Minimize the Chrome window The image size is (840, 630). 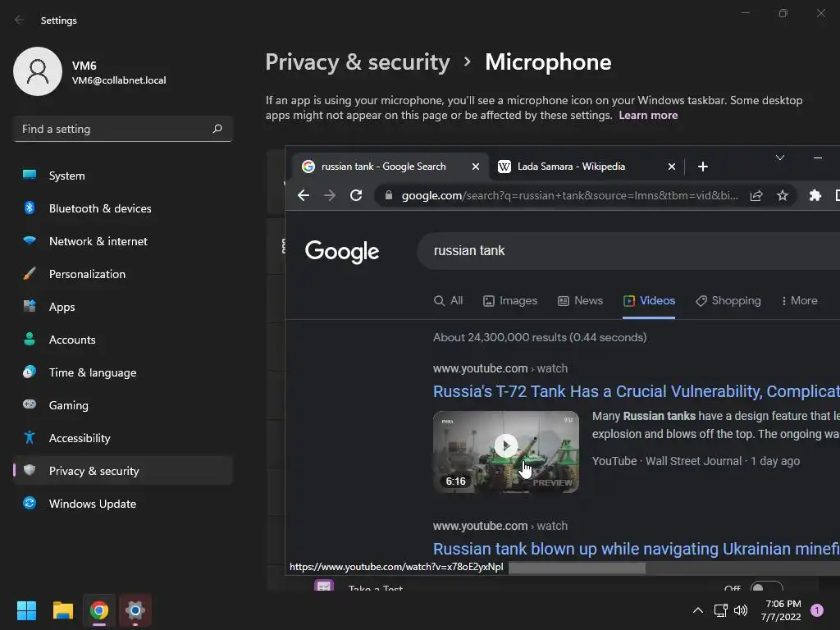[x=818, y=157]
